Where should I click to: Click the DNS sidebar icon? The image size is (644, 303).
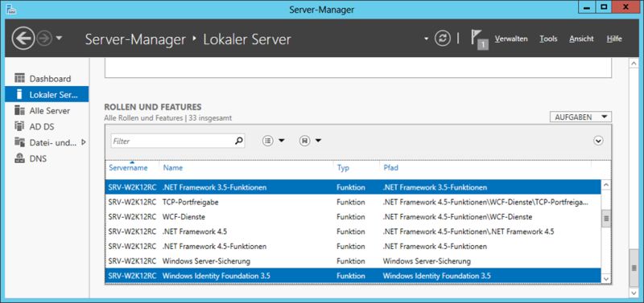(19, 158)
